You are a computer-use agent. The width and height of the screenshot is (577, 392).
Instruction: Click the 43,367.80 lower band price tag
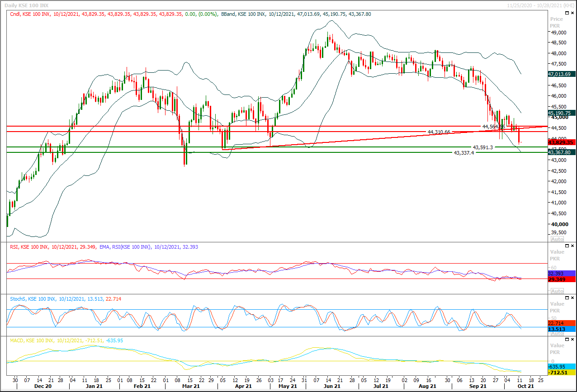click(x=561, y=152)
